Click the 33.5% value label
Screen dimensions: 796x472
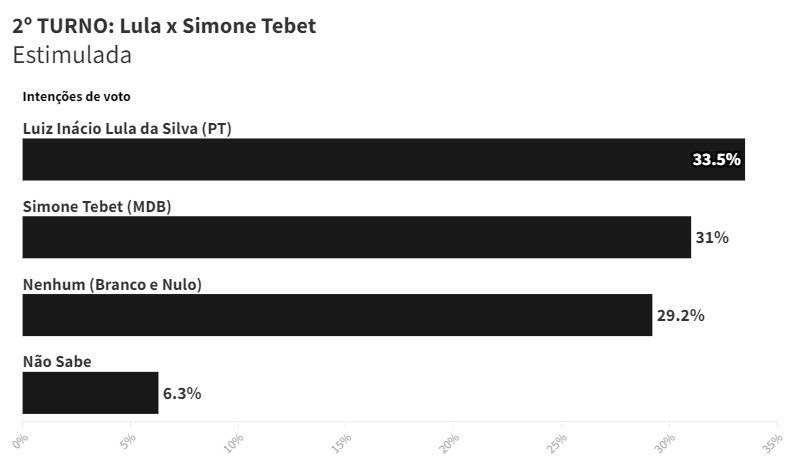[716, 159]
